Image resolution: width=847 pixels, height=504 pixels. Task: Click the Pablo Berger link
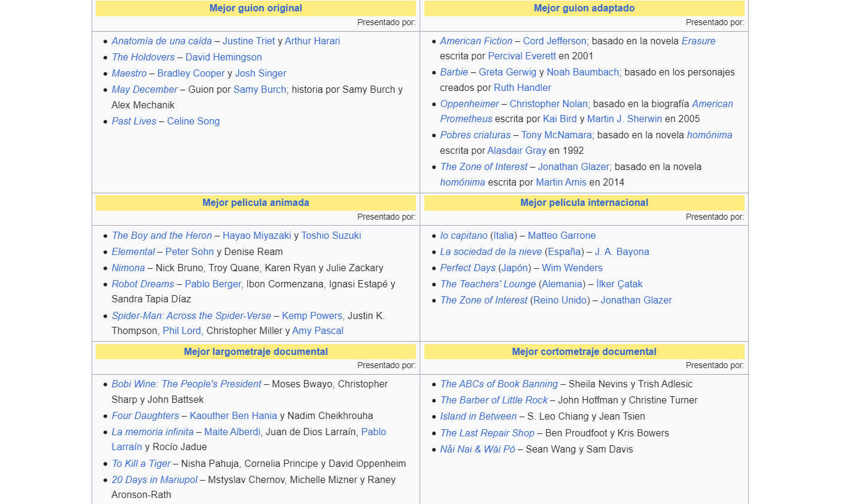pyautogui.click(x=213, y=284)
